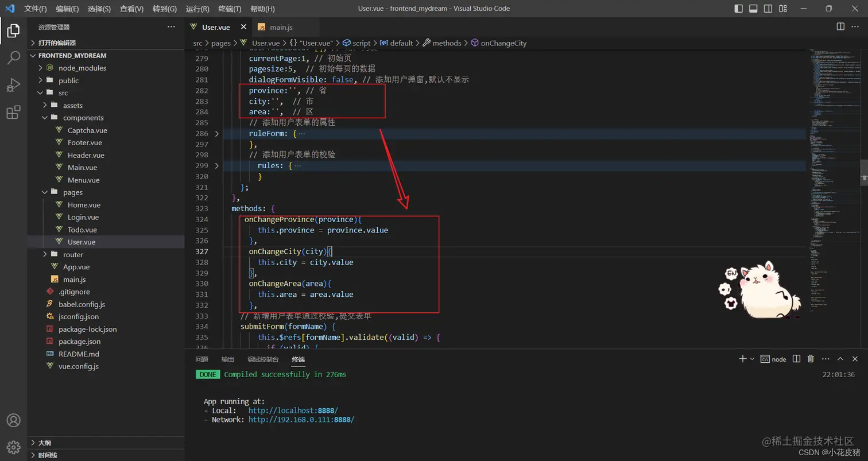868x461 pixels.
Task: Collapse the components folder
Action: (x=106, y=118)
